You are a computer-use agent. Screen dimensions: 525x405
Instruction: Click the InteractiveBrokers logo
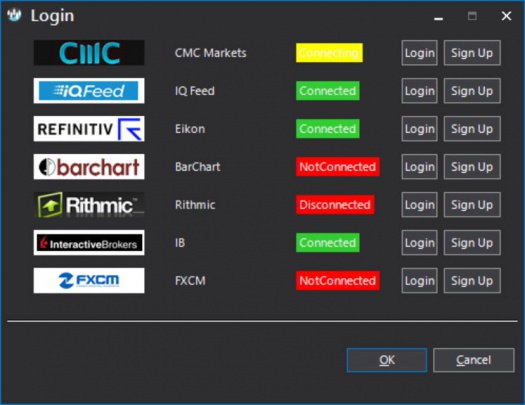pyautogui.click(x=89, y=243)
